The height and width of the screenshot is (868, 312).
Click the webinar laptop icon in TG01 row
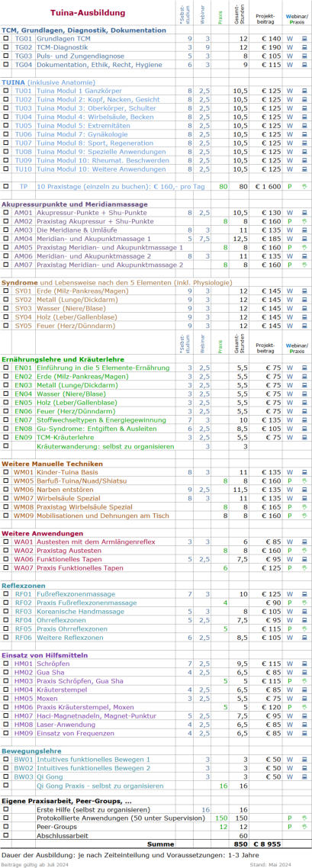click(304, 39)
